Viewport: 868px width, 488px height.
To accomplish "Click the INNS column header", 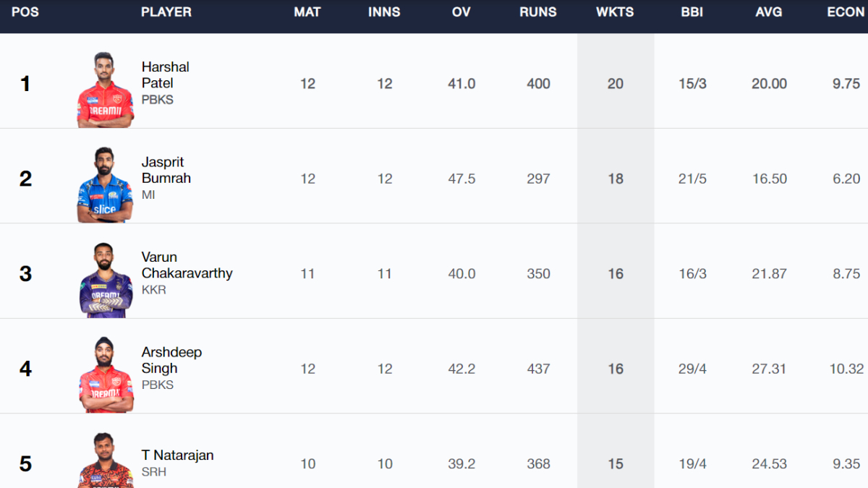I will pos(384,12).
